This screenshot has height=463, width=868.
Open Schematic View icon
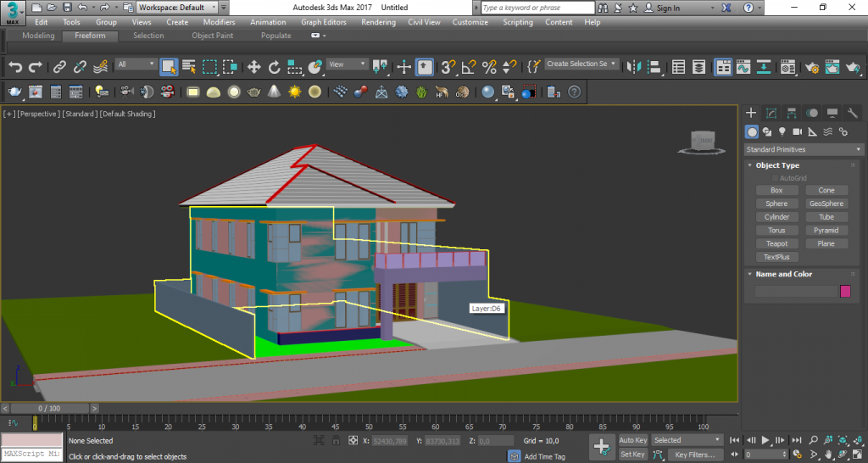pos(764,67)
